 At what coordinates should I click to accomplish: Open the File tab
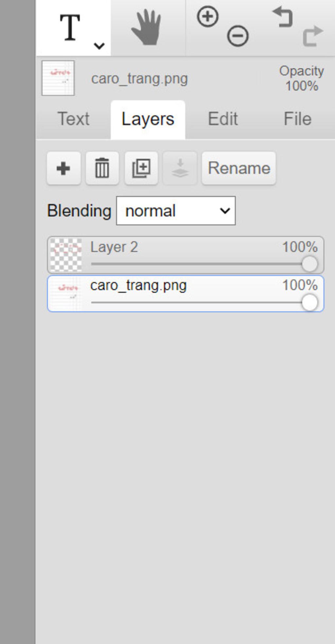click(297, 119)
